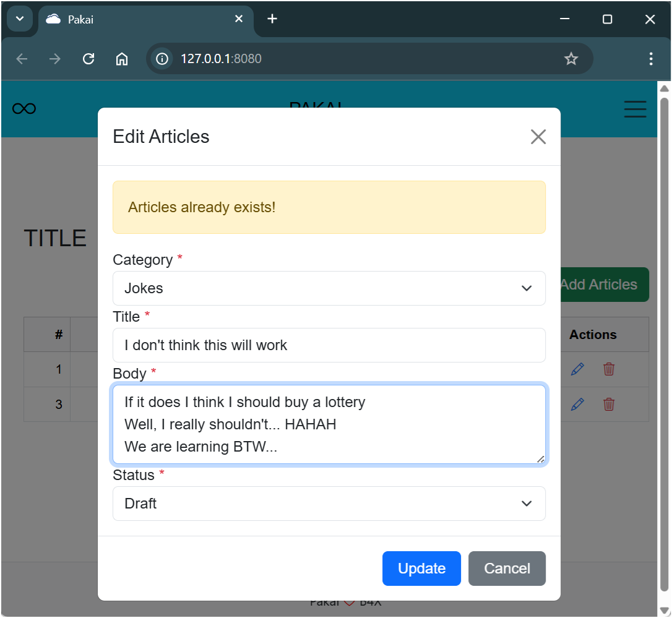Image resolution: width=672 pixels, height=618 pixels.
Task: Open the tab search dropdown
Action: coord(20,19)
